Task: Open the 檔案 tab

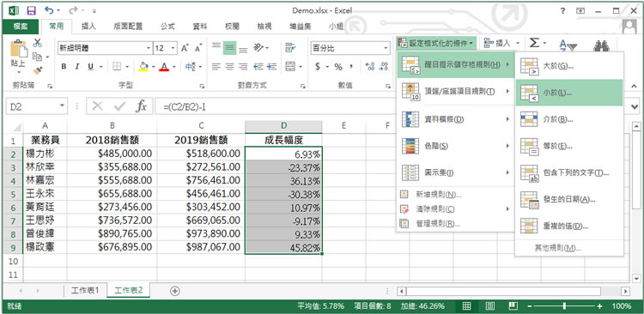Action: point(20,27)
